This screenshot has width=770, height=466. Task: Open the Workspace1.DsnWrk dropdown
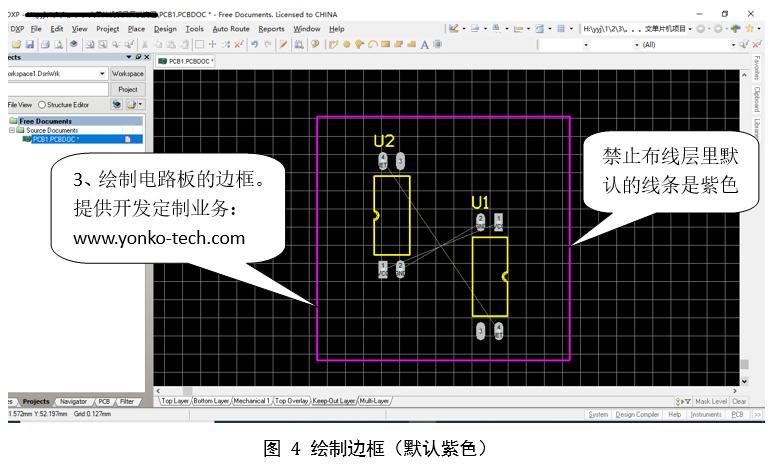click(102, 74)
